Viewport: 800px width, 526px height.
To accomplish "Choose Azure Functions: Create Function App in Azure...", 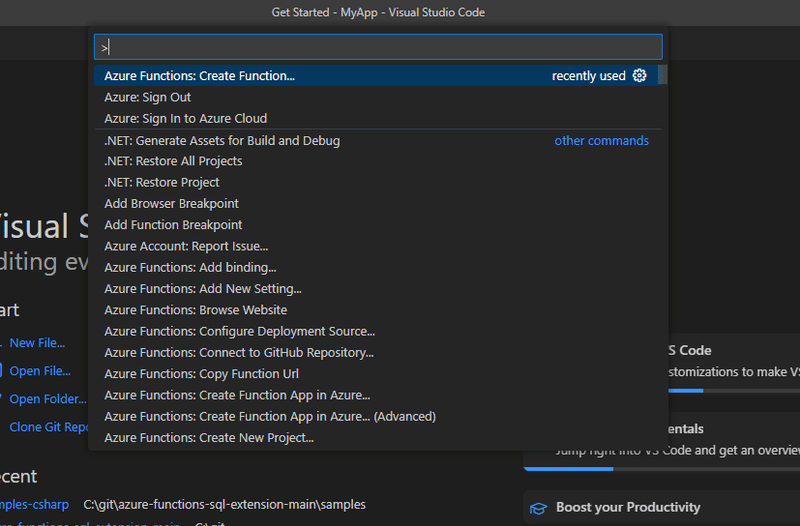I will (376, 395).
